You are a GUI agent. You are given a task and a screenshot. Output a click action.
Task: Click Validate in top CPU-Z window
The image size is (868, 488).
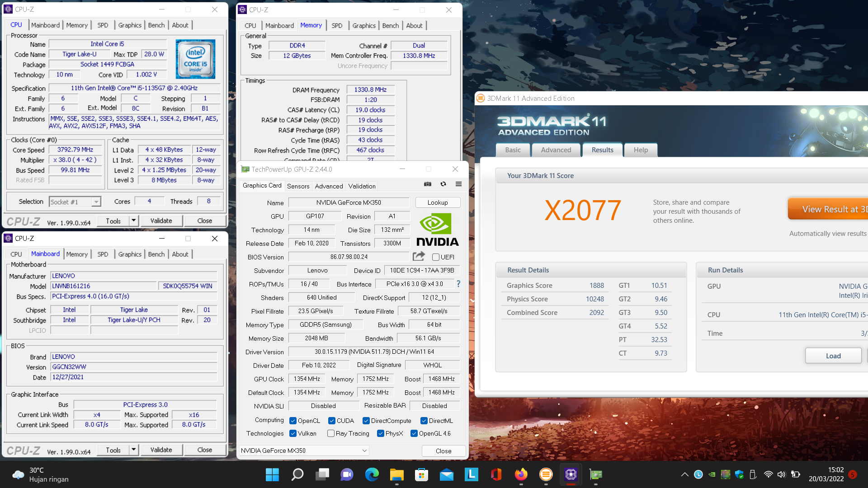click(161, 221)
